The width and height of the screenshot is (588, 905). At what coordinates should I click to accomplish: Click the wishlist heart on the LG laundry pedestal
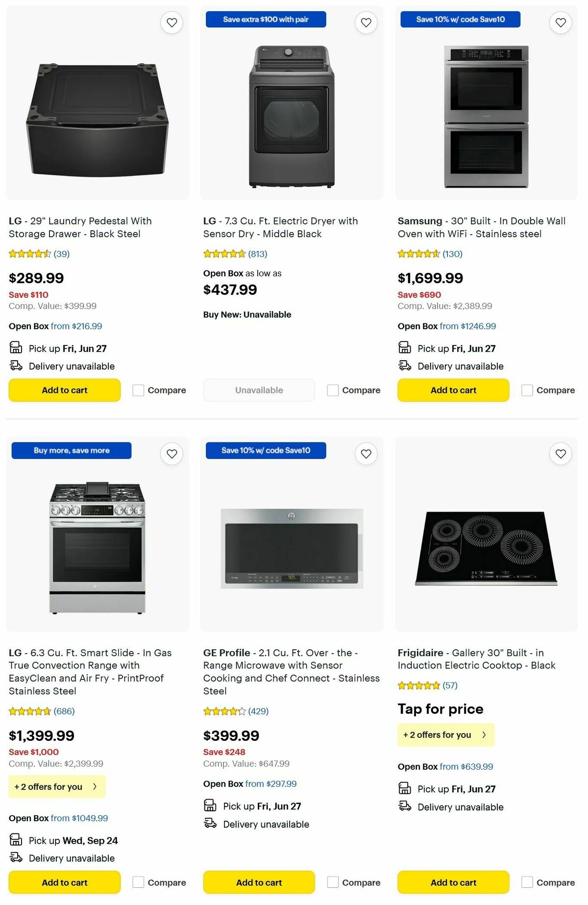[171, 23]
